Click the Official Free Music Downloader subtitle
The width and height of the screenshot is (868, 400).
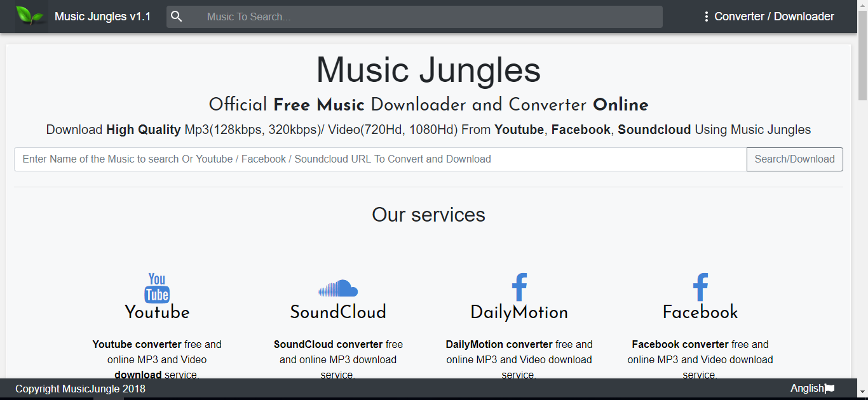pyautogui.click(x=428, y=105)
